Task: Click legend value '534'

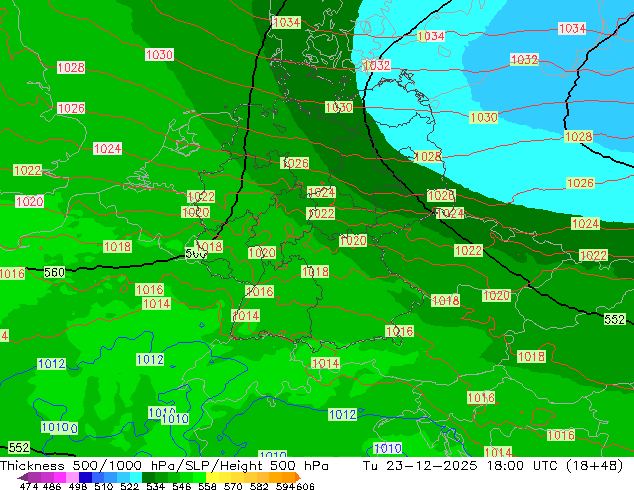Action: (x=155, y=486)
